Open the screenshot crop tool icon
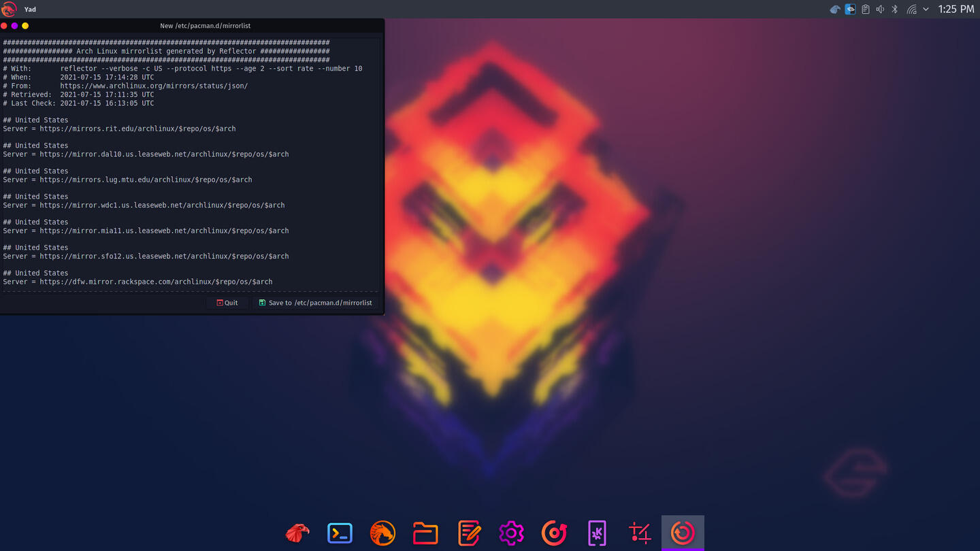980x551 pixels. (x=640, y=533)
